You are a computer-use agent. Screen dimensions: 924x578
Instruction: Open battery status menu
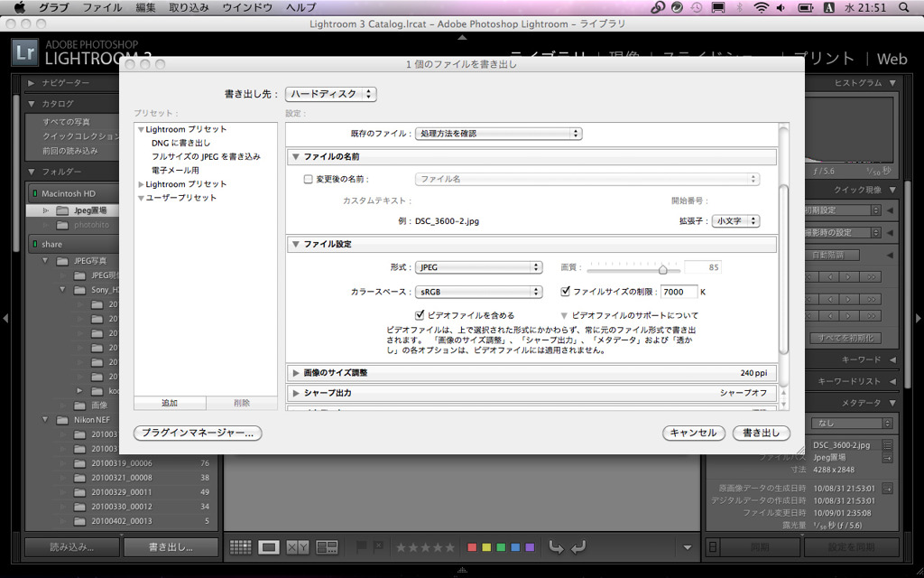(x=805, y=7)
